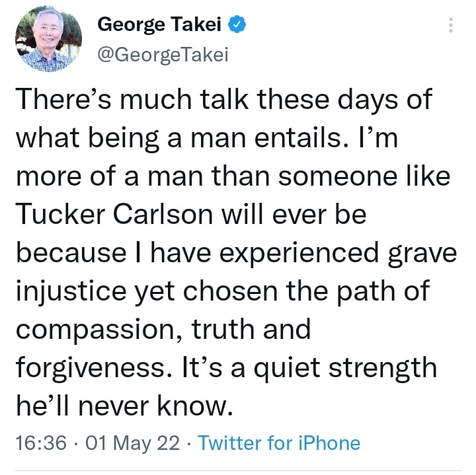Open the Twitter for iPhone source link

[279, 443]
